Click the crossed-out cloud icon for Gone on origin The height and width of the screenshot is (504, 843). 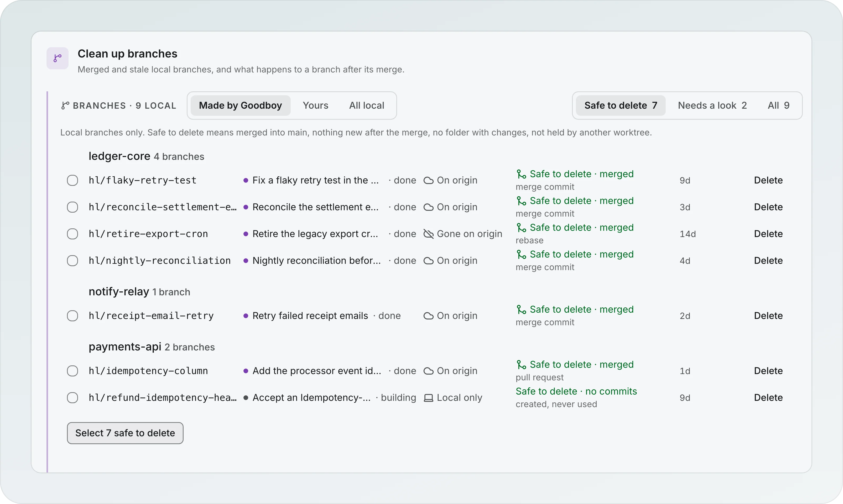[429, 234]
